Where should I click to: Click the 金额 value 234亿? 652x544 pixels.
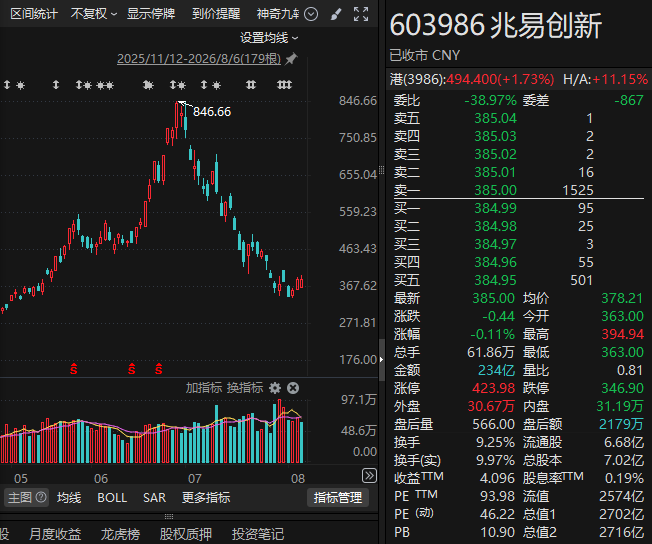pyautogui.click(x=496, y=370)
